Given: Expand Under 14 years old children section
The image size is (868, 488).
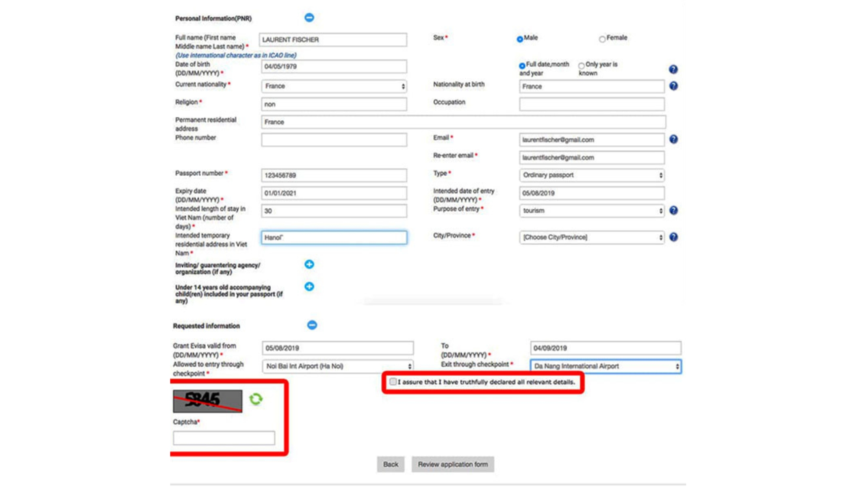Looking at the screenshot, I should (x=309, y=286).
